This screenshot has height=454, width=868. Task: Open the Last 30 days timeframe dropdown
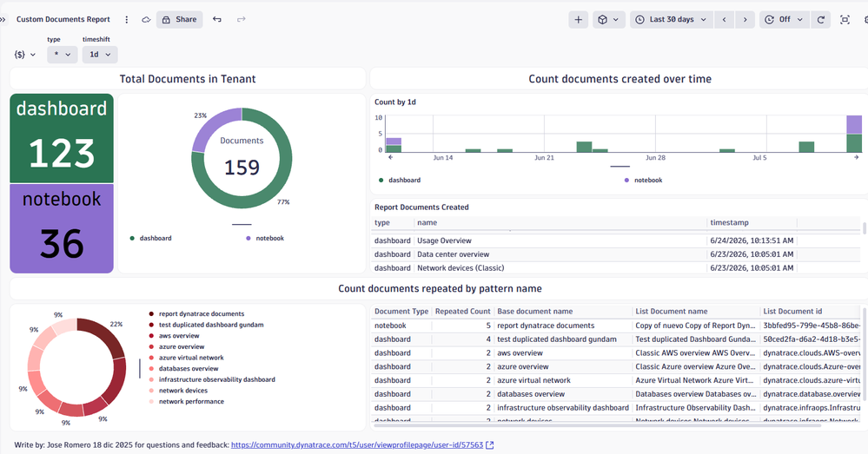[x=672, y=19]
